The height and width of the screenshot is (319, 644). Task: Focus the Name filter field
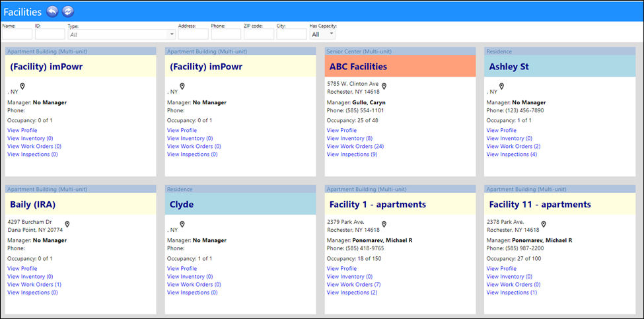(17, 34)
